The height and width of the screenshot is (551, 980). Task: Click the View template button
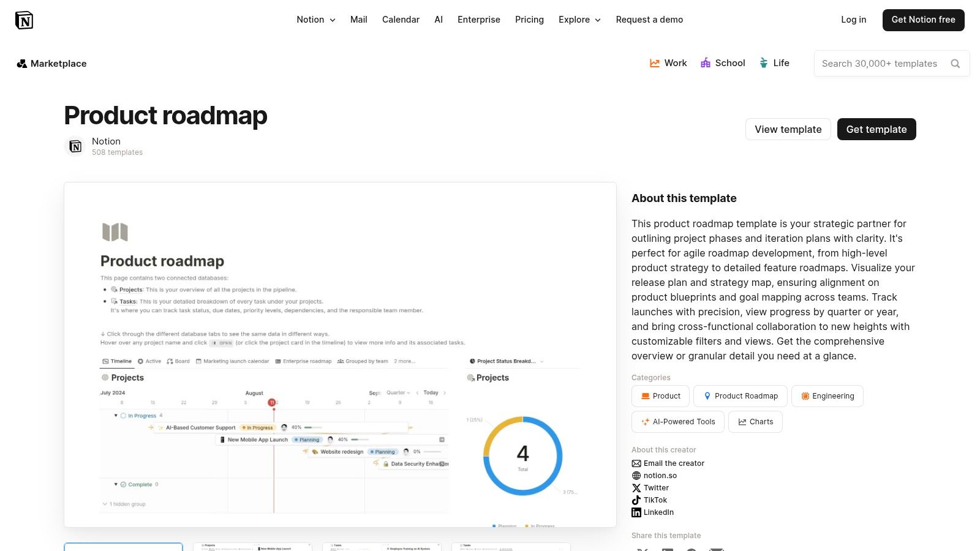pyautogui.click(x=788, y=129)
